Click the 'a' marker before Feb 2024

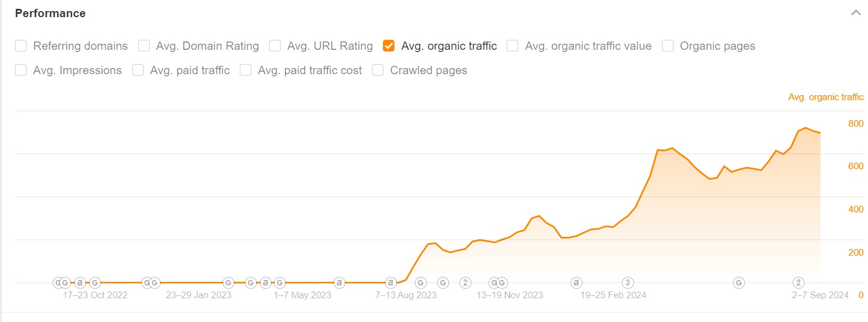[x=576, y=283]
